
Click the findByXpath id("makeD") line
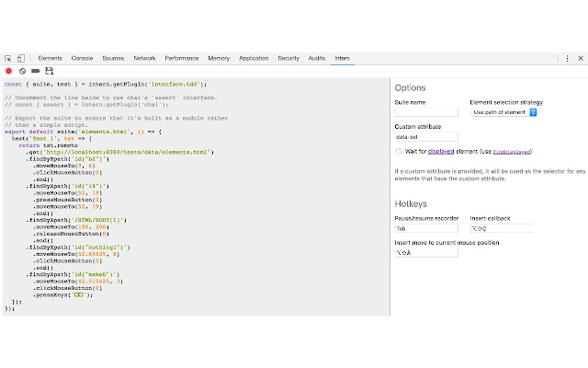point(73,274)
